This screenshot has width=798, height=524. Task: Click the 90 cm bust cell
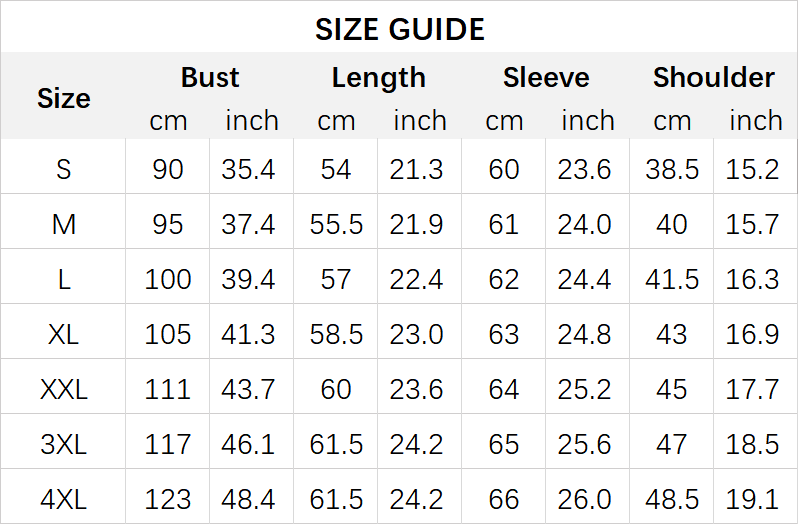(168, 169)
